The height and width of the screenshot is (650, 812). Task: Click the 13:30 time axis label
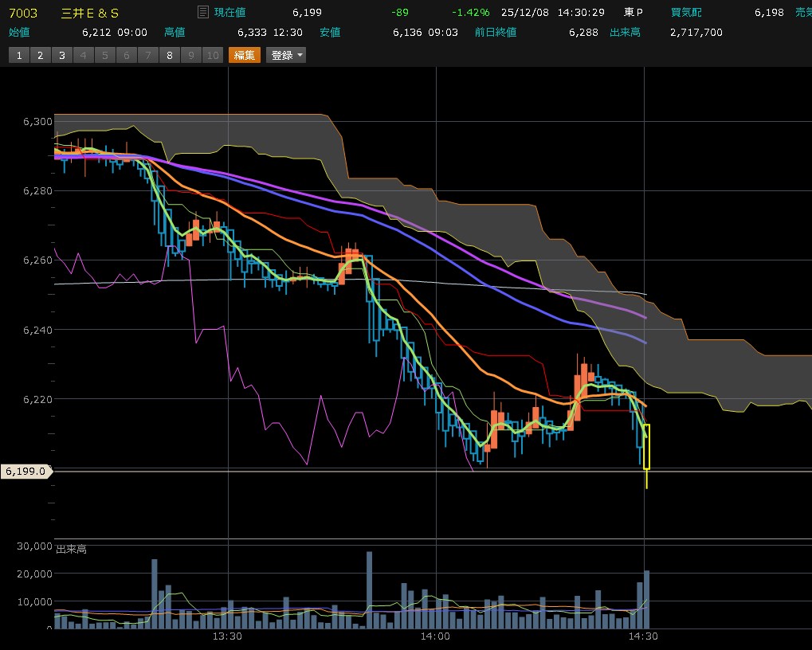point(228,636)
